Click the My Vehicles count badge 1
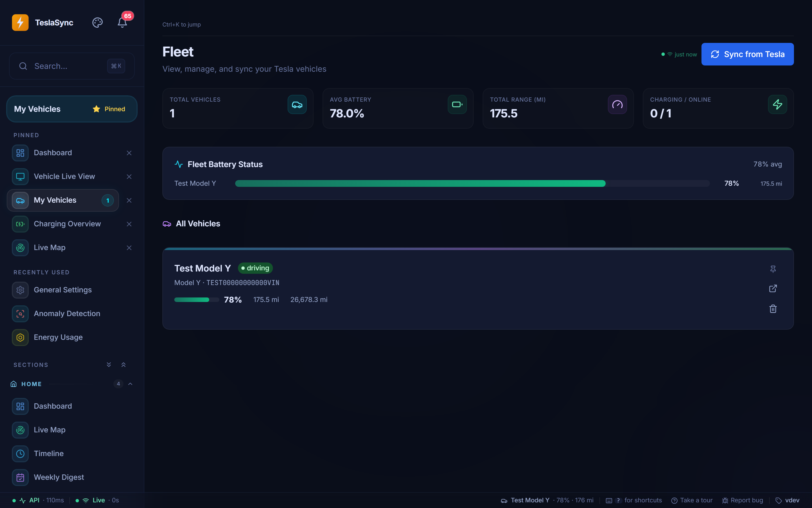Viewport: 812px width, 508px height. pyautogui.click(x=108, y=201)
